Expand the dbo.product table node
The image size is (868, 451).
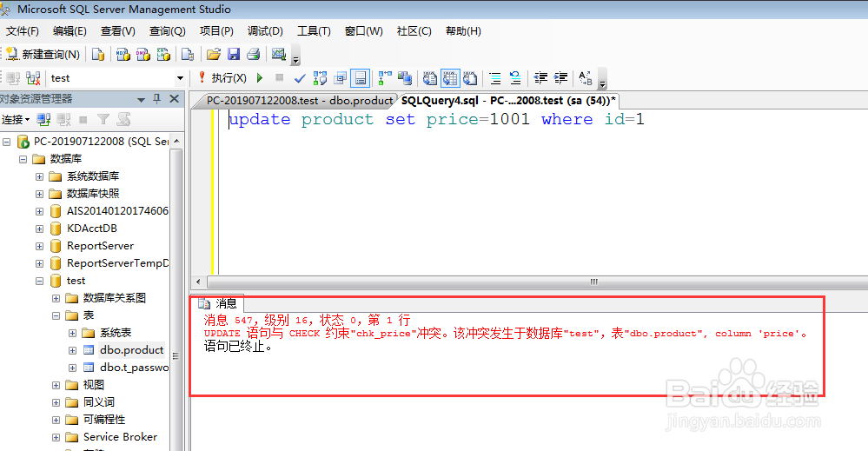[x=72, y=350]
